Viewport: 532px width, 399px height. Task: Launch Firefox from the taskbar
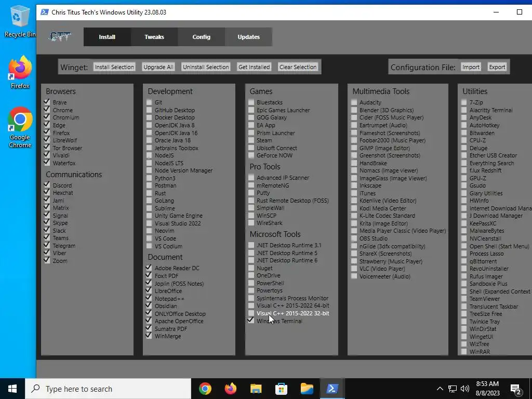pyautogui.click(x=230, y=389)
